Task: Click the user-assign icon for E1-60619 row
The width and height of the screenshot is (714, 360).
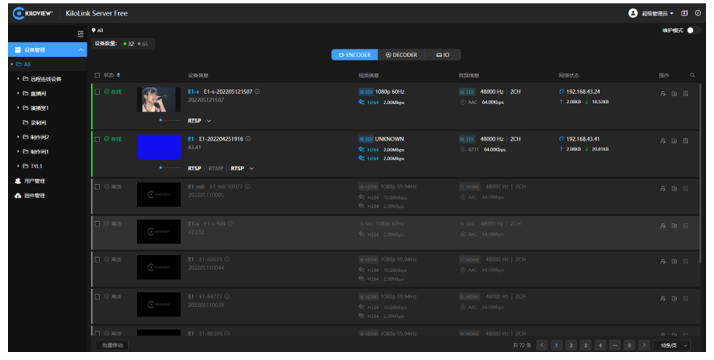Action: (x=663, y=261)
